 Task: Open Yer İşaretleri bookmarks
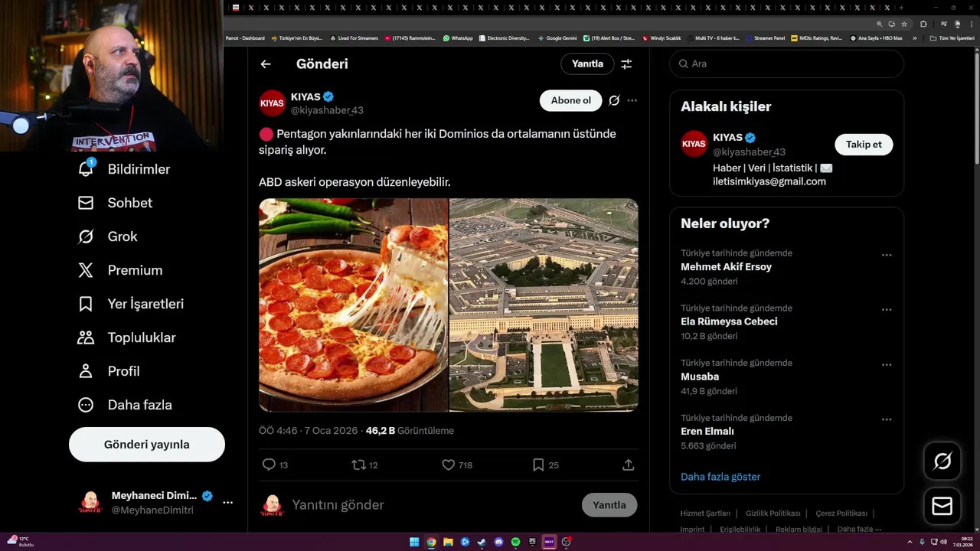click(x=131, y=304)
